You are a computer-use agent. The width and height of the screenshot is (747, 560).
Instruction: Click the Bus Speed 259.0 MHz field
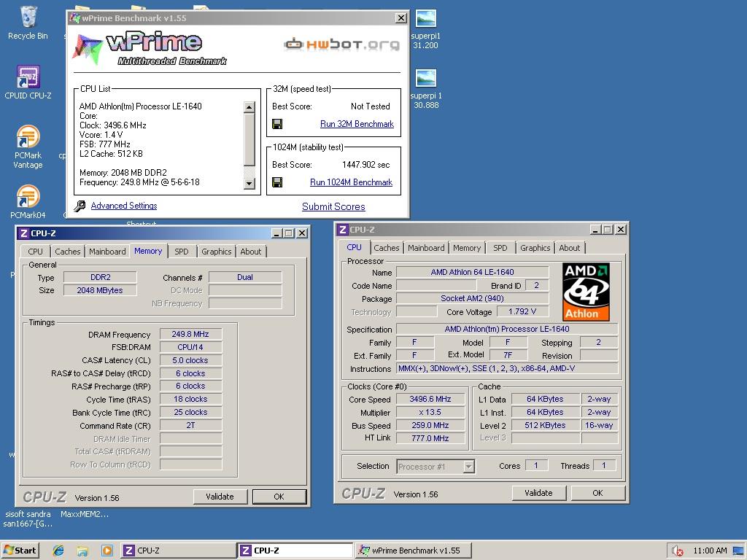tap(430, 425)
